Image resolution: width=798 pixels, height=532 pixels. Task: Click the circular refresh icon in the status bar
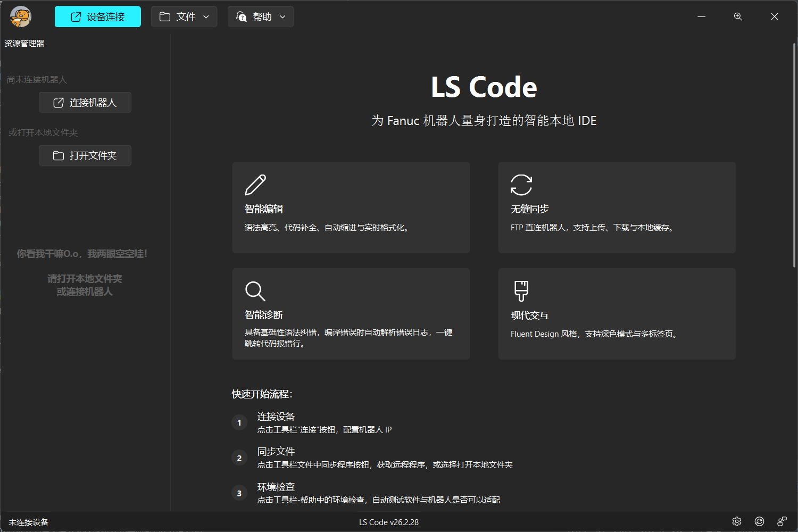(759, 521)
